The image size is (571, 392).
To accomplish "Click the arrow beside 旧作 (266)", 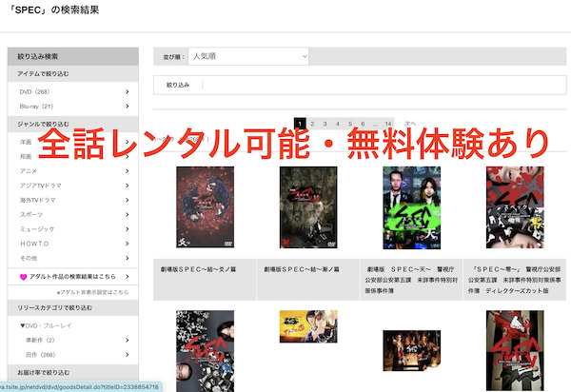I will tap(128, 355).
